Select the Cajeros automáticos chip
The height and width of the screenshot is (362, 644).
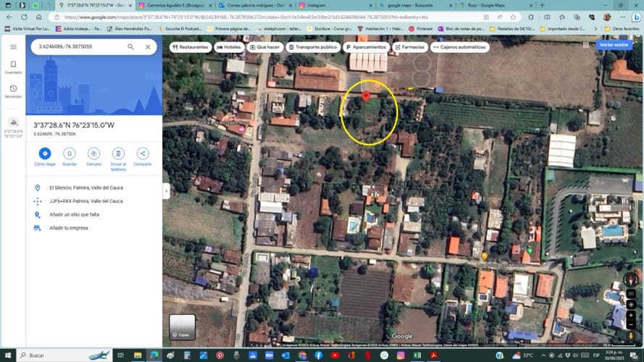459,47
